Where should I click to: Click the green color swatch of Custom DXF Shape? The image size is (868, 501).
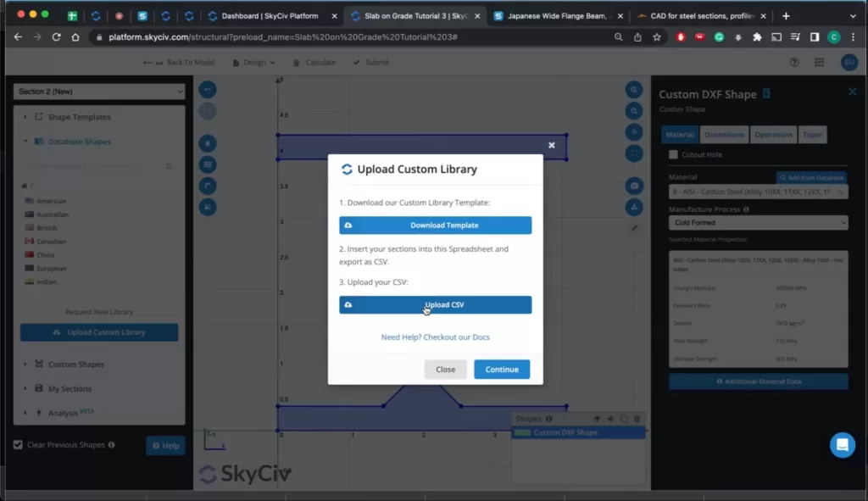(x=522, y=432)
